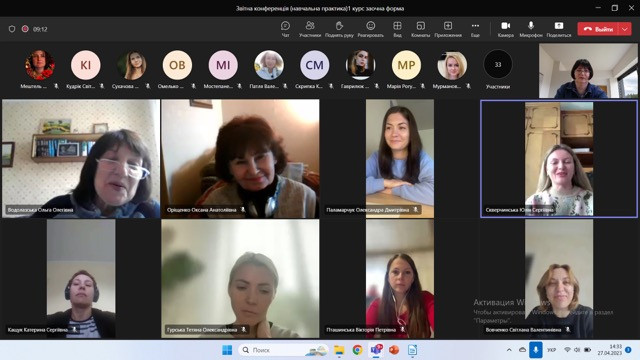Screen dimensions: 640x360
Task: Expand hidden system tray icons chevron
Action: point(509,350)
